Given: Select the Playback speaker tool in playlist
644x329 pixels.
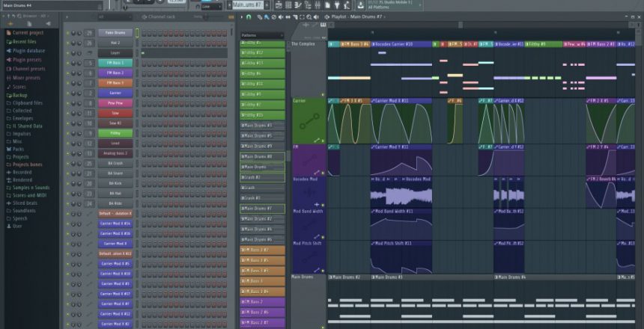Looking at the screenshot, I should [x=316, y=16].
